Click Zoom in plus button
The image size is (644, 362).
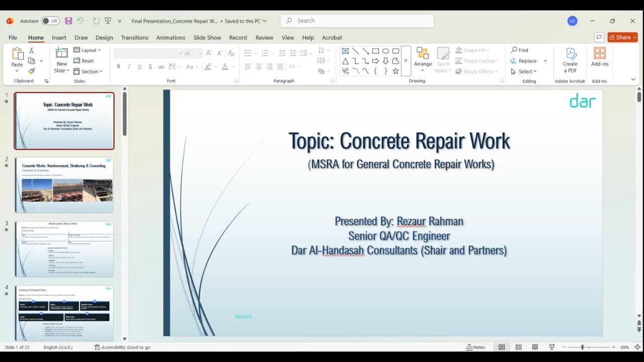pyautogui.click(x=613, y=347)
